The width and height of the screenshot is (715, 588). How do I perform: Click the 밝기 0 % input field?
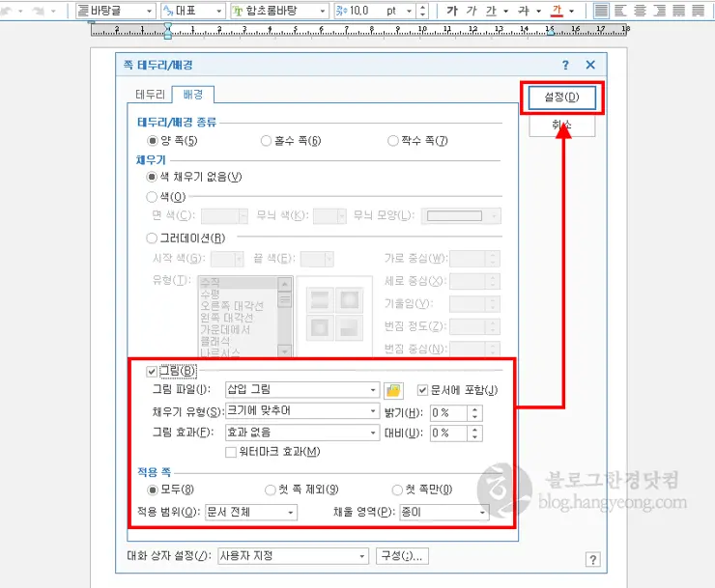coord(449,413)
